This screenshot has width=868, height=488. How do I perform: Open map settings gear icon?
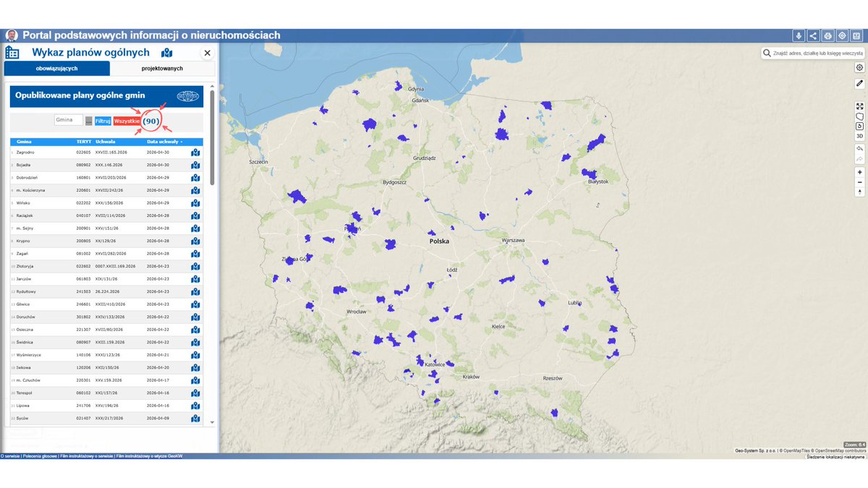pyautogui.click(x=859, y=67)
